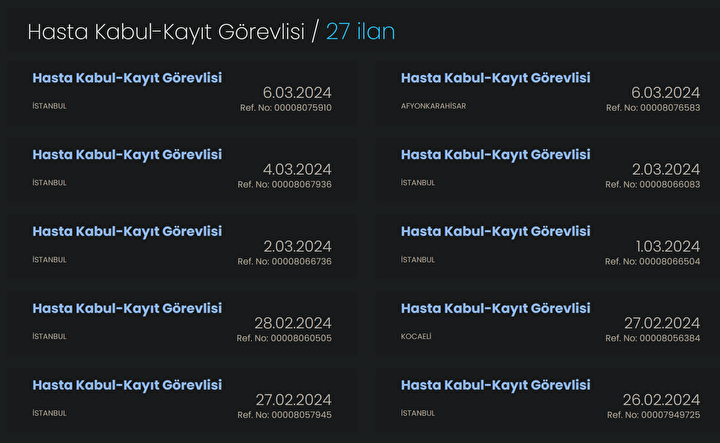
Task: Open job listing dated 1.03.2024
Action: click(495, 231)
